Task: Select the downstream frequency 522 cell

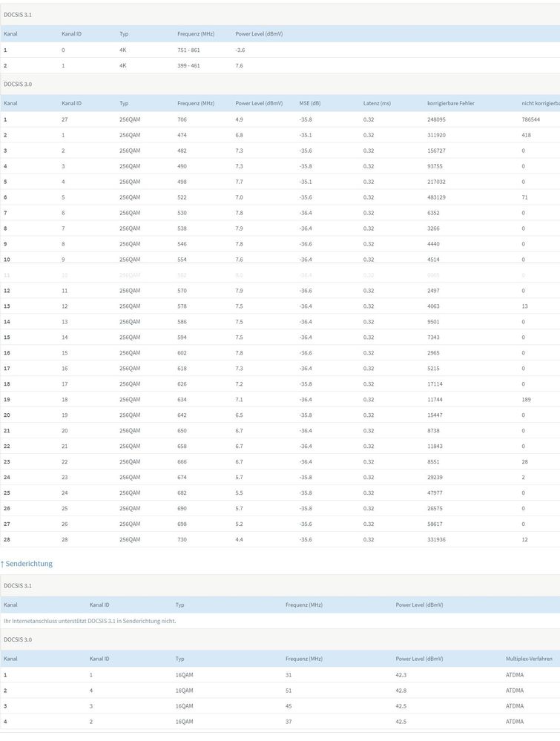Action: [182, 197]
